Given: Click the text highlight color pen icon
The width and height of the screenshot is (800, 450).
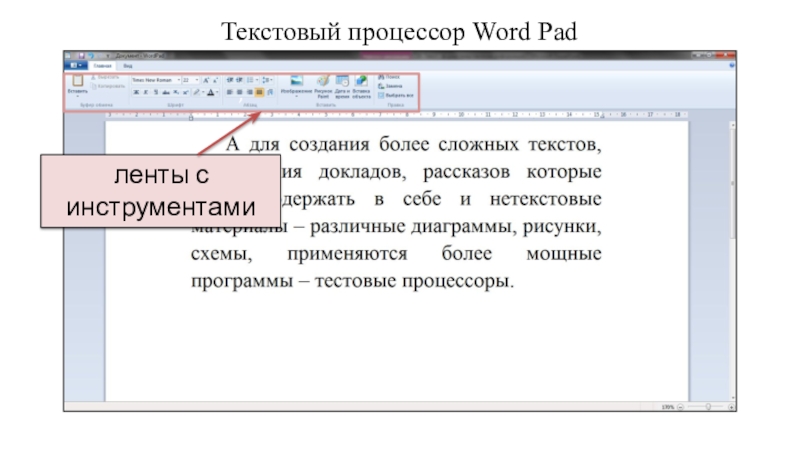Looking at the screenshot, I should 196,92.
